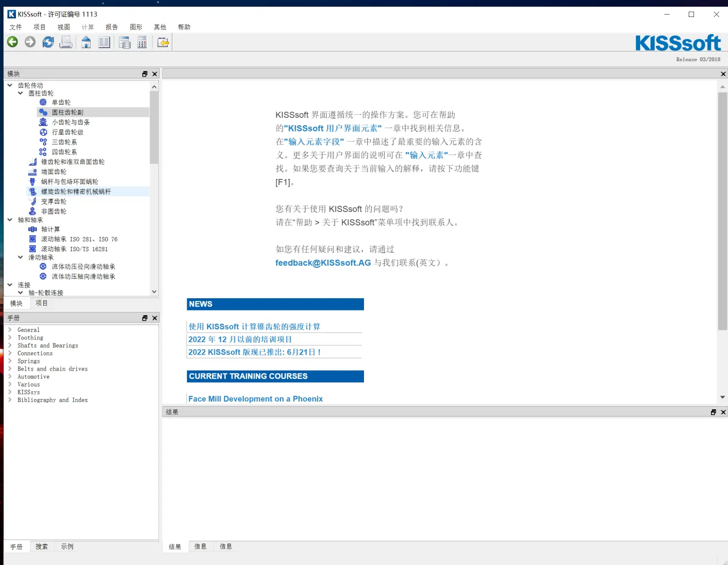This screenshot has height=565, width=728.
Task: Open the "KISSsoft 用户界面元素" help link
Action: [x=332, y=129]
